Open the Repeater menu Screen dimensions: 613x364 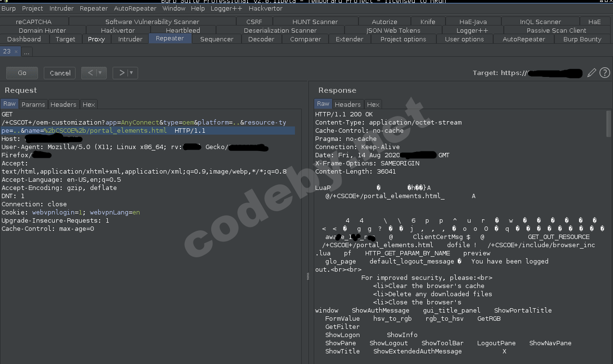[x=94, y=8]
